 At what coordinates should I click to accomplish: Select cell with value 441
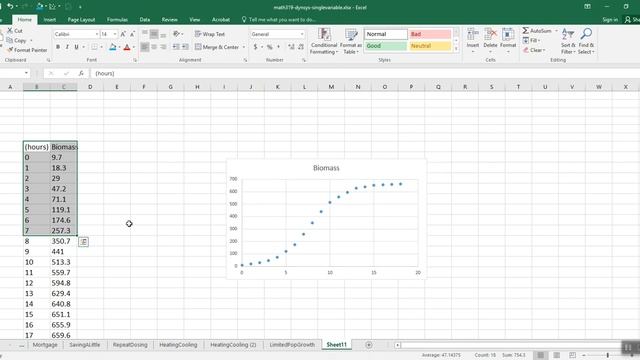tap(63, 252)
